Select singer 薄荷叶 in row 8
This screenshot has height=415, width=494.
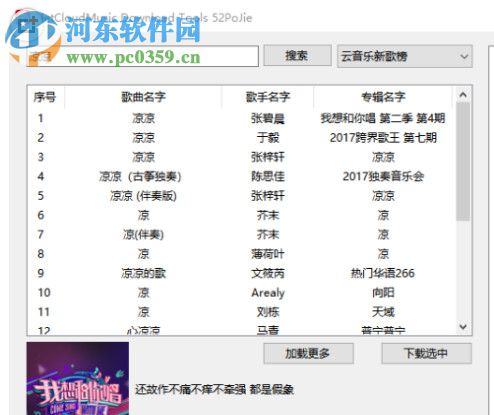(268, 254)
